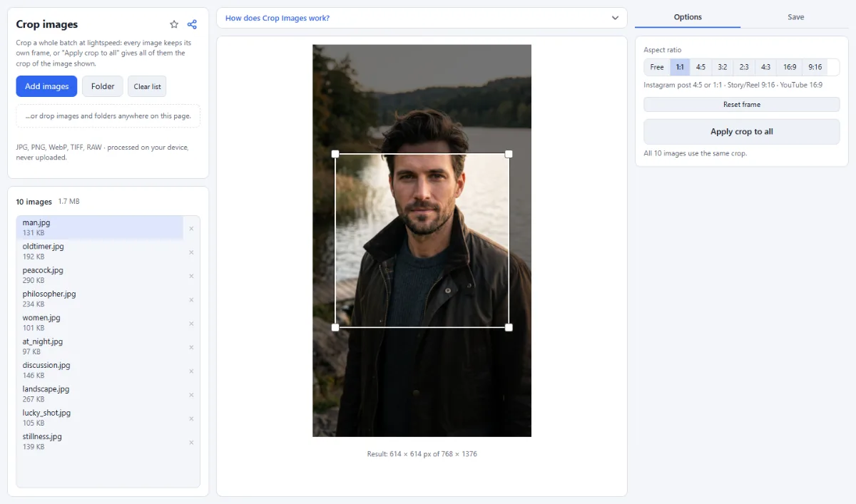Screen dimensions: 856x504
Task: Remove landscape.jpg from the list
Action: (191, 395)
